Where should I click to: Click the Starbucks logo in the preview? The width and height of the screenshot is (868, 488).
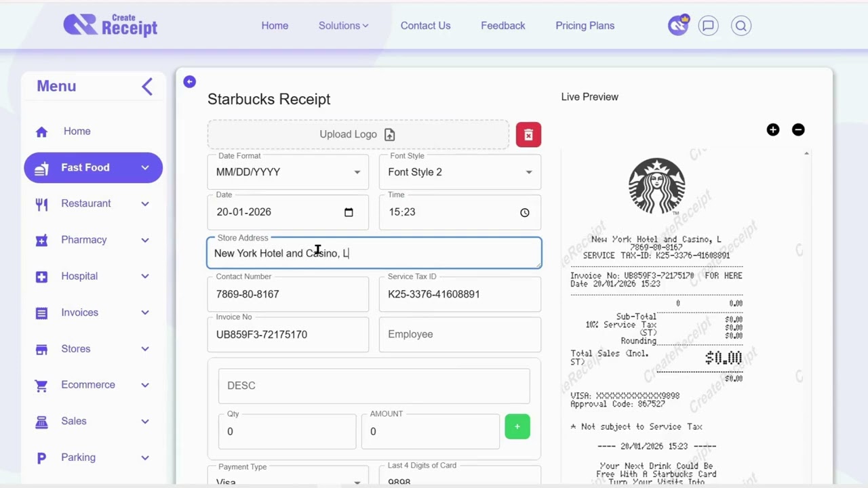point(656,186)
